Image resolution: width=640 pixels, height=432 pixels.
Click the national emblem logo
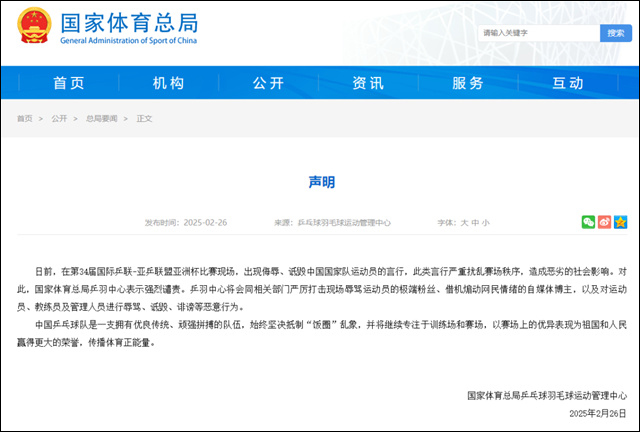[34, 25]
